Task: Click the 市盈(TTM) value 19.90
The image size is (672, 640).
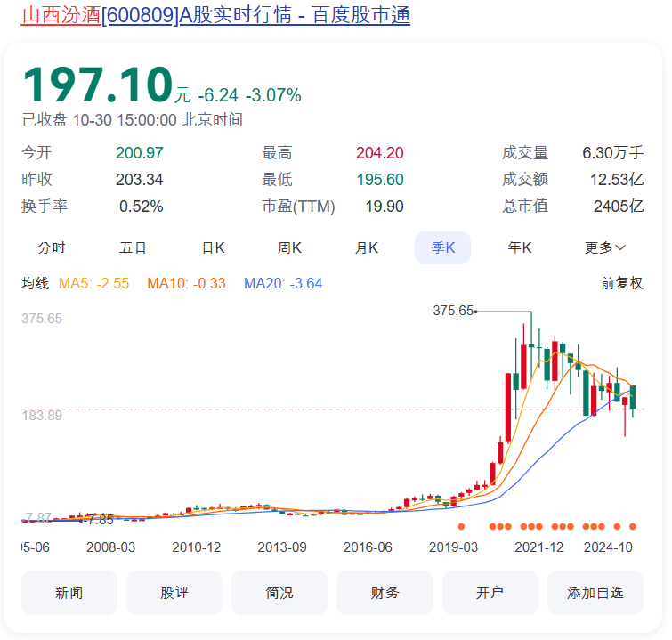Action: 385,207
